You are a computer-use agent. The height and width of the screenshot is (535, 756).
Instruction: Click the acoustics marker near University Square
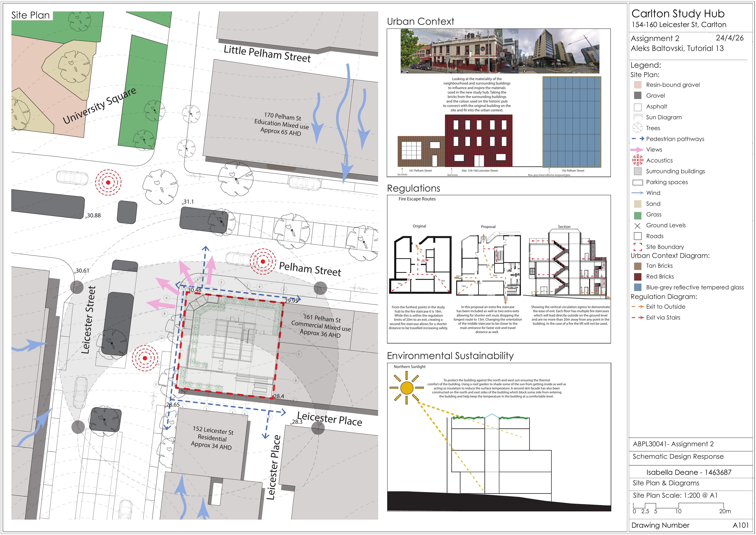108,182
